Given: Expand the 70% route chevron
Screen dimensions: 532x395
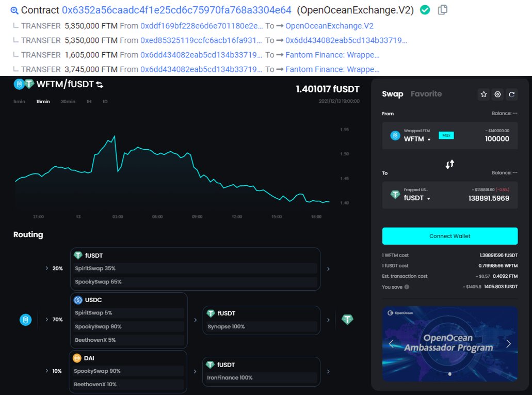Looking at the screenshot, I should point(47,319).
